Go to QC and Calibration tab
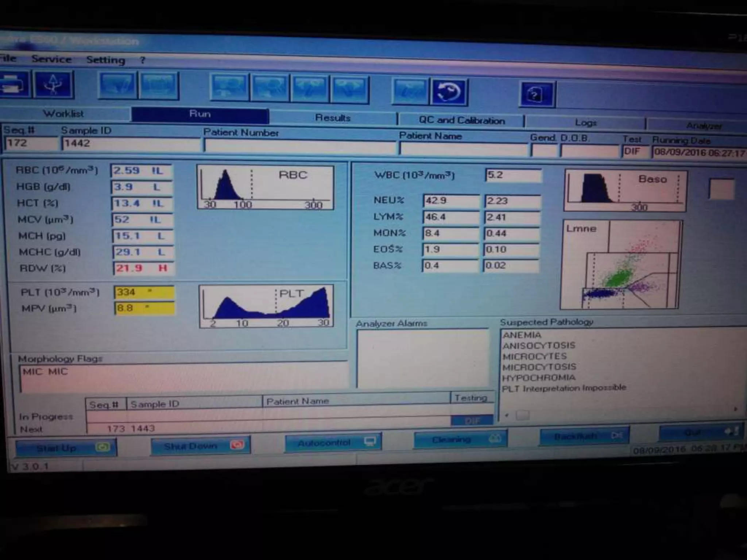Screen dimensions: 747x560 click(461, 120)
